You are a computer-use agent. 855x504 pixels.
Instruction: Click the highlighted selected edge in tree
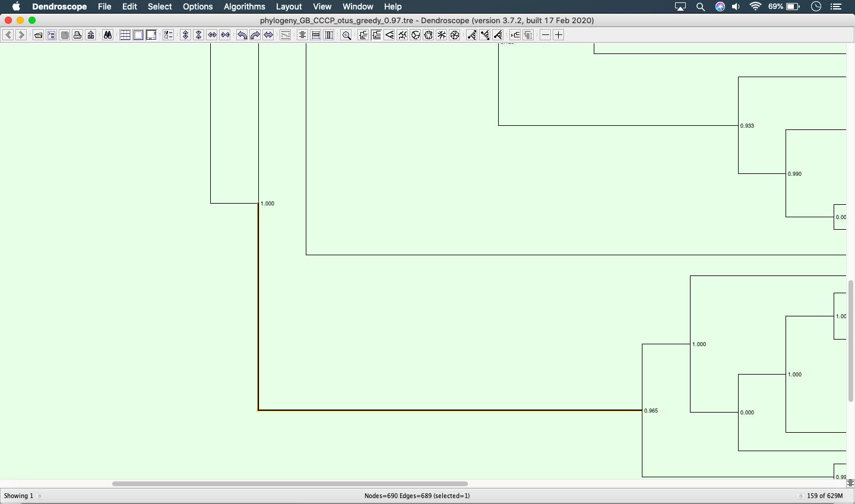pos(450,410)
